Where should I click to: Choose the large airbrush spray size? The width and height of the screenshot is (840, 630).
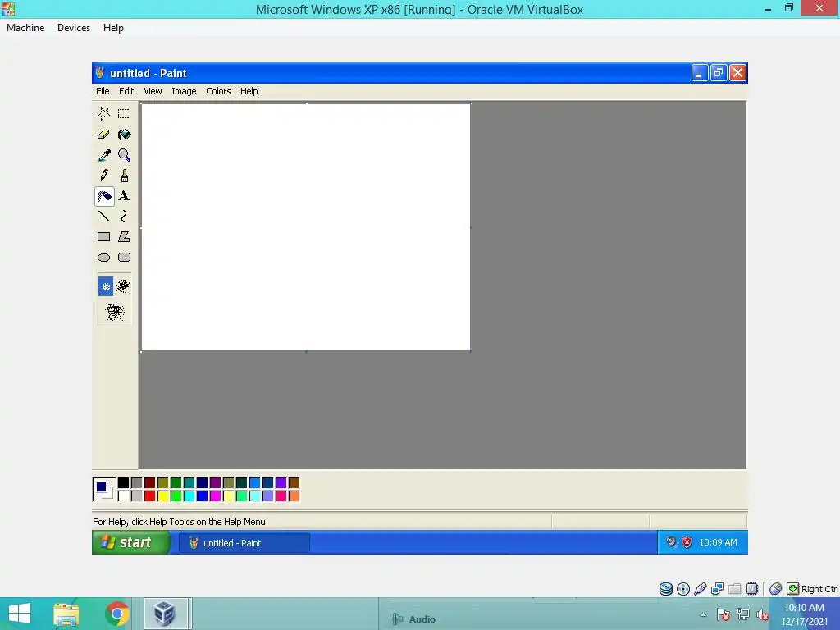click(115, 312)
